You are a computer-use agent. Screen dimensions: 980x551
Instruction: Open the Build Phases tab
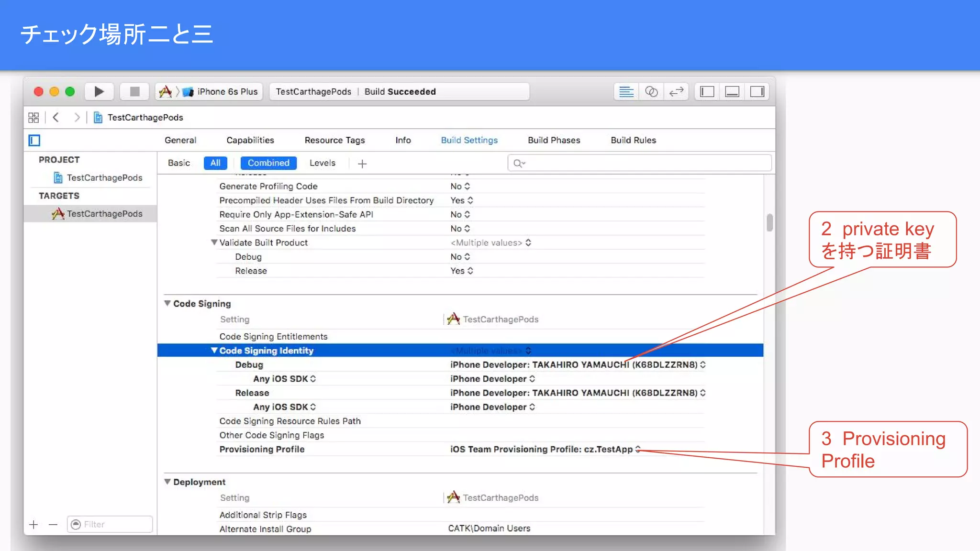[x=554, y=140]
